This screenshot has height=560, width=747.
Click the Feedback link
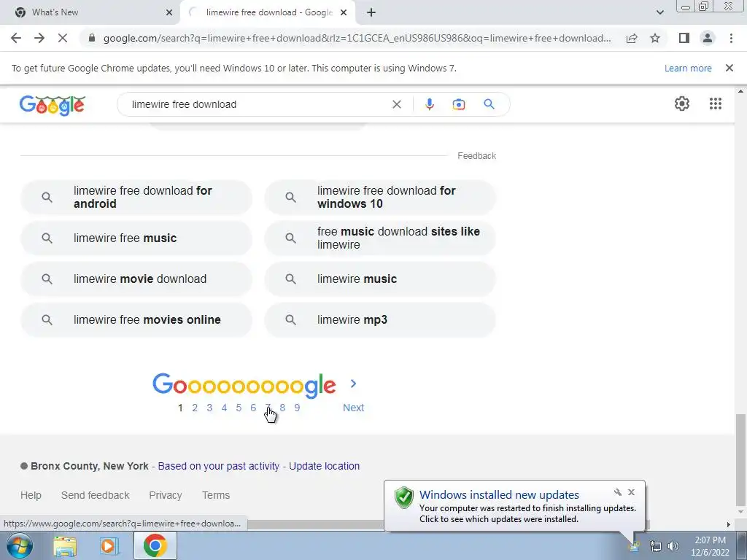(476, 156)
